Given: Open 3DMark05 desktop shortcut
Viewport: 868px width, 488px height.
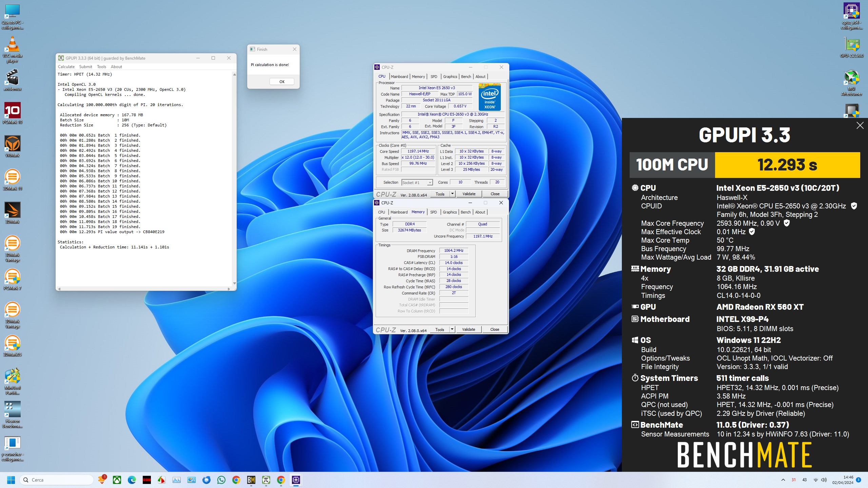Looking at the screenshot, I should coord(12,346).
